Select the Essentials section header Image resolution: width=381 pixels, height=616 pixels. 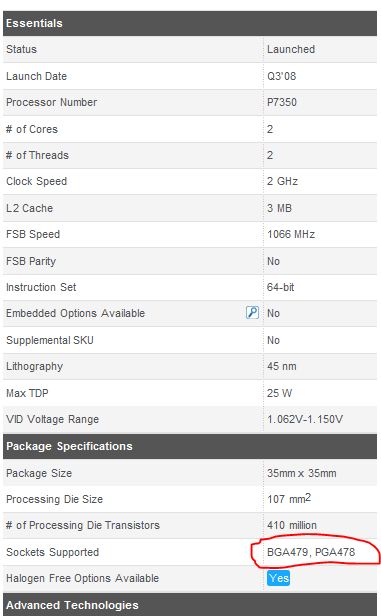tap(190, 23)
